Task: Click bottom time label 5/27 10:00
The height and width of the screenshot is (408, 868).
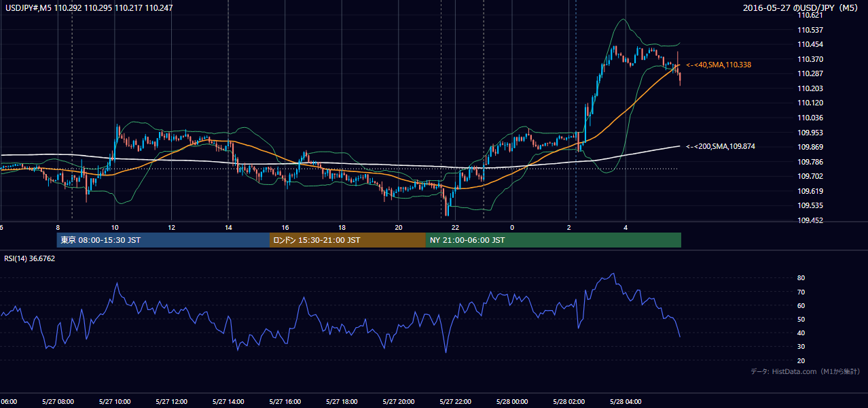Action: pyautogui.click(x=114, y=401)
